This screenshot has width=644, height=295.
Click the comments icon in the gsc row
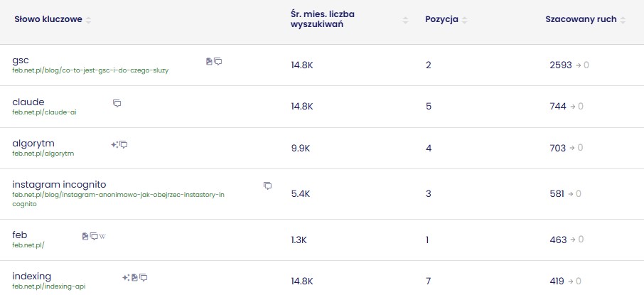(x=218, y=61)
